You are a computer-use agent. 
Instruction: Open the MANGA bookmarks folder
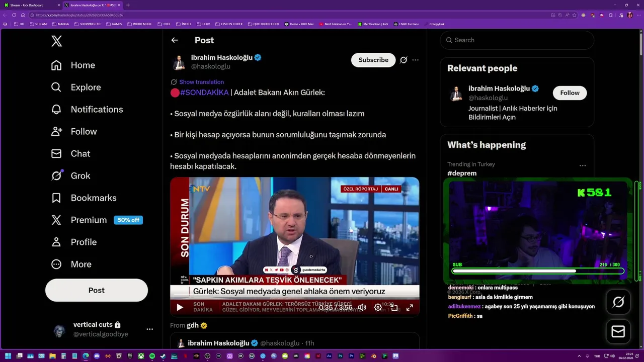60,24
